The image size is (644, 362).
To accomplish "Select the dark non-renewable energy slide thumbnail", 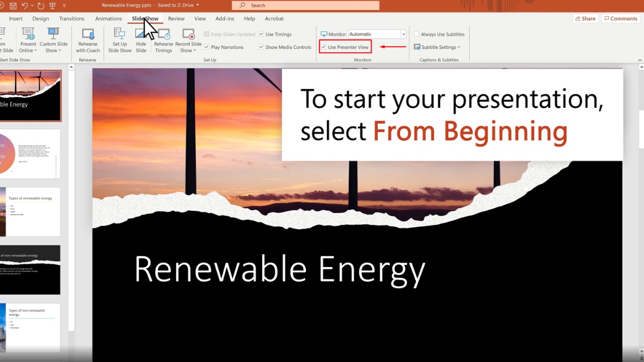I will (30, 270).
